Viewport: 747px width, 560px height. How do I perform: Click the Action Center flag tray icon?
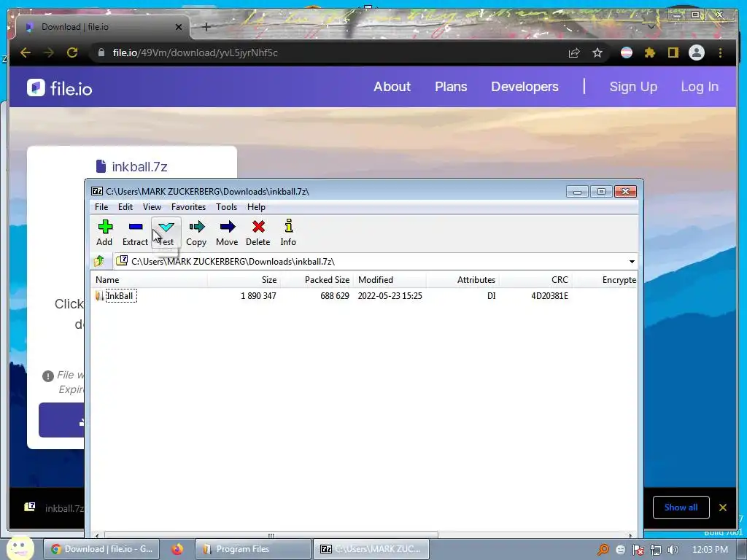(x=638, y=550)
